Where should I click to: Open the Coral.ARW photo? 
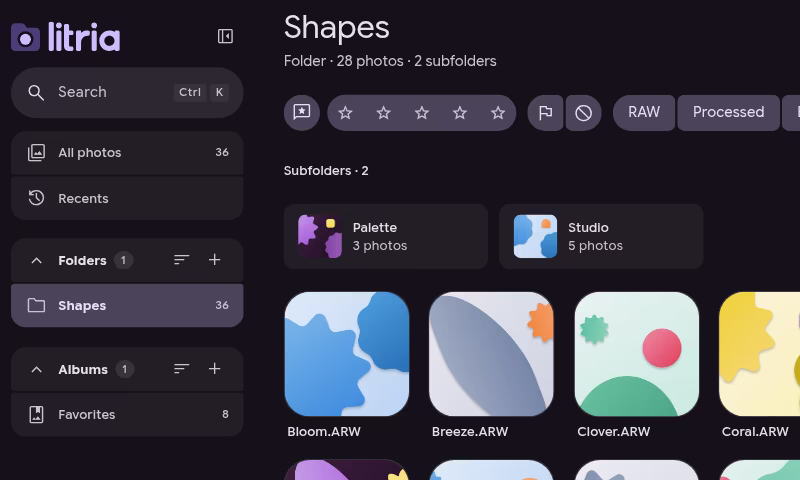760,354
